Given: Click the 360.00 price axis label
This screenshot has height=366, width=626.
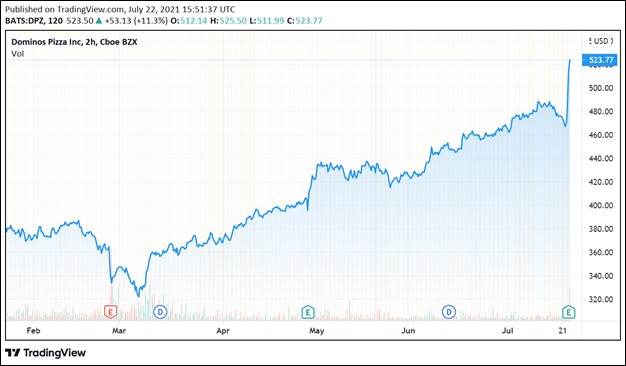Looking at the screenshot, I should pos(601,252).
